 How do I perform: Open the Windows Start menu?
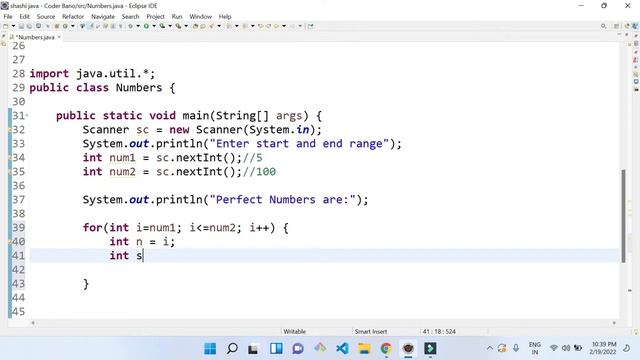coord(210,349)
